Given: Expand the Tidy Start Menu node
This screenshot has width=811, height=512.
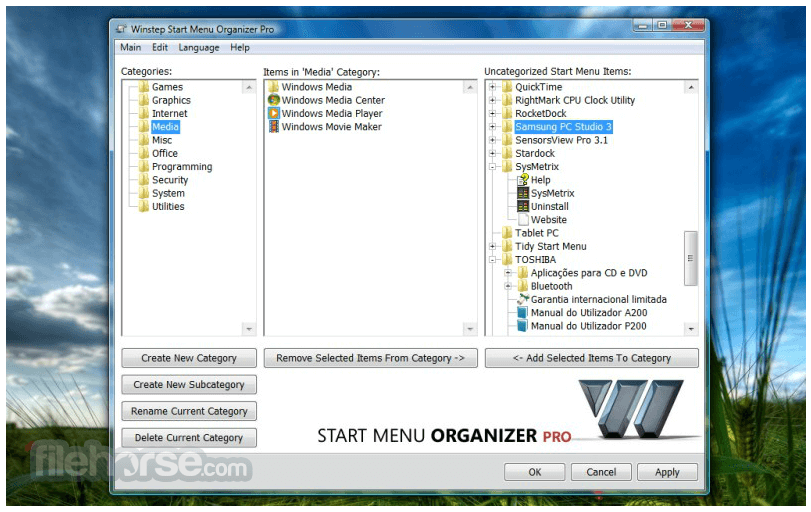Looking at the screenshot, I should (492, 247).
